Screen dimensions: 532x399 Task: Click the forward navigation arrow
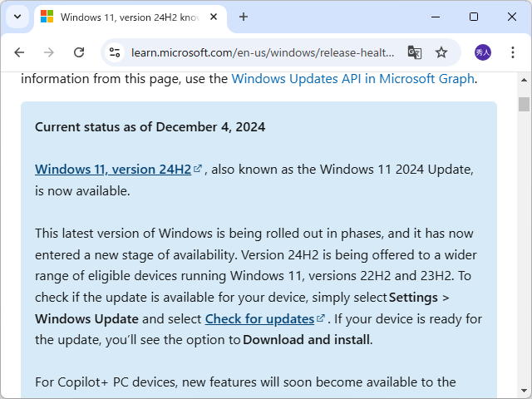coord(49,52)
